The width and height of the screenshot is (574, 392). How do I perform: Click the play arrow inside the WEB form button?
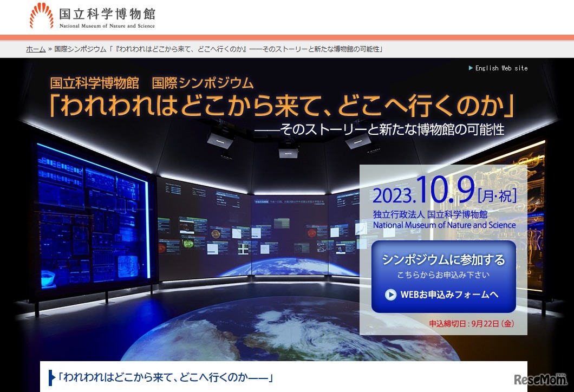tap(390, 295)
